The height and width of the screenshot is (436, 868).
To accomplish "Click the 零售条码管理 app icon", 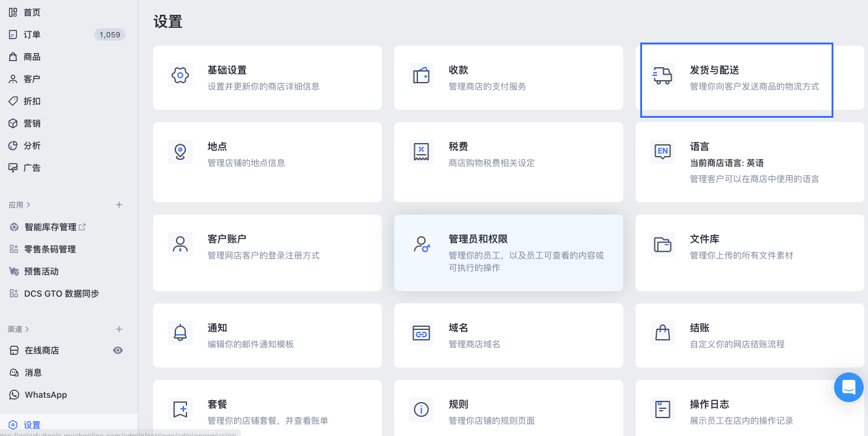I will [x=14, y=249].
